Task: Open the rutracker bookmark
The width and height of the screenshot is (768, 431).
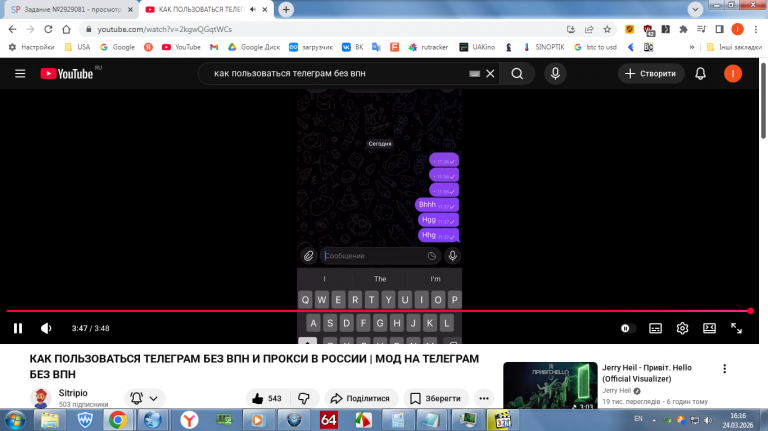Action: coord(429,47)
